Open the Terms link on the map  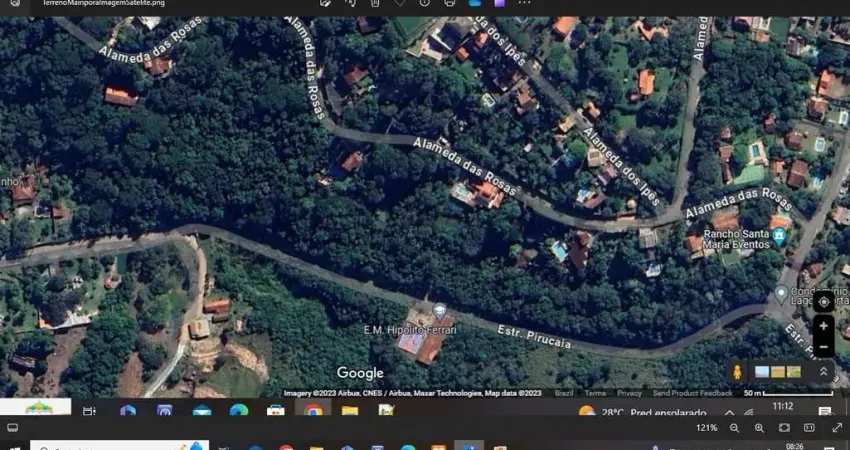click(x=595, y=393)
